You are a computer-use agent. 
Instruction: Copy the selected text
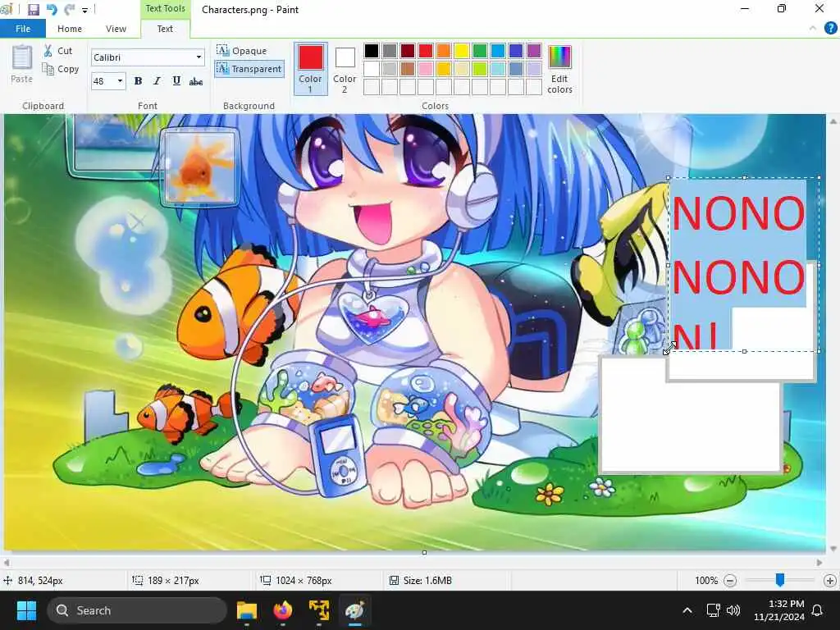click(61, 69)
